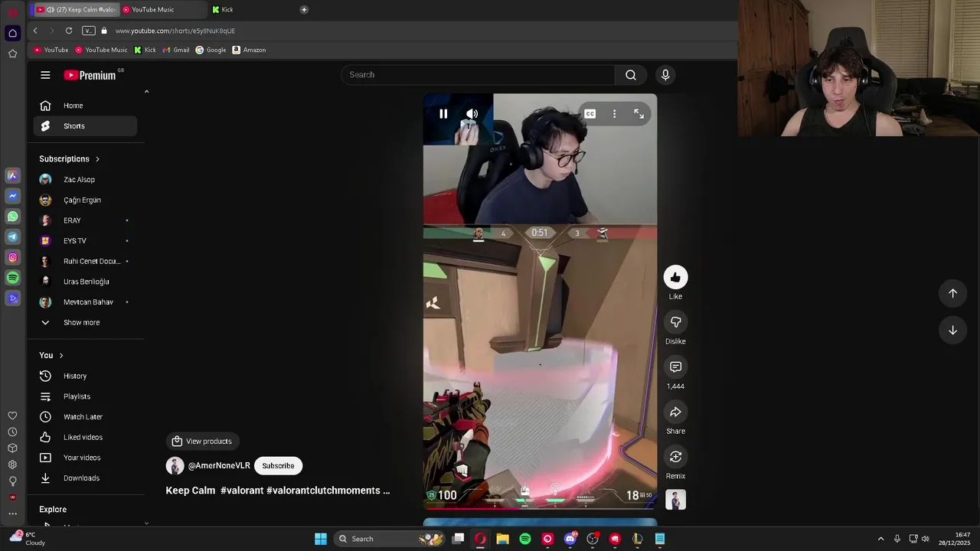This screenshot has width=980, height=551.
Task: Go back in the browser
Action: point(35,31)
